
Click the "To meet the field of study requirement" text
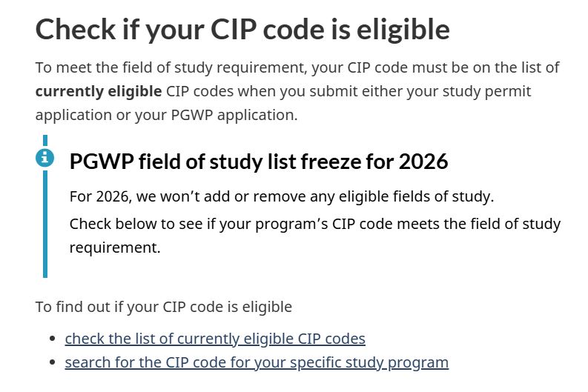(x=171, y=67)
